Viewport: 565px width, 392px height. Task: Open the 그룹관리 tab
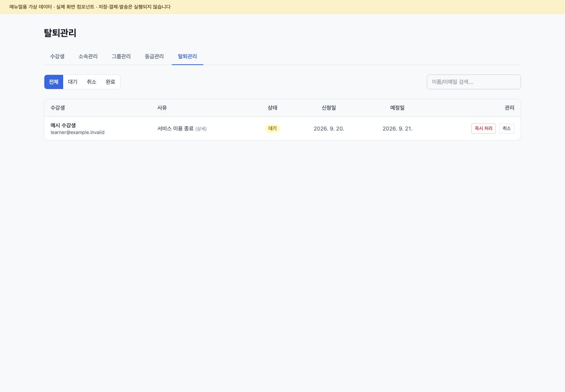tap(121, 56)
